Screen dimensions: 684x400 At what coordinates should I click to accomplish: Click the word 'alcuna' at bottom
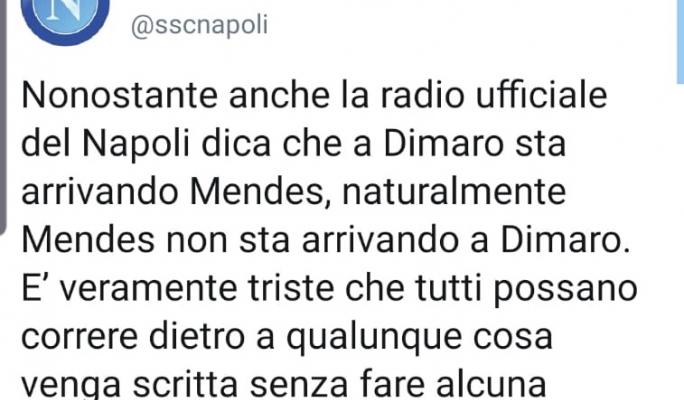[x=491, y=385]
